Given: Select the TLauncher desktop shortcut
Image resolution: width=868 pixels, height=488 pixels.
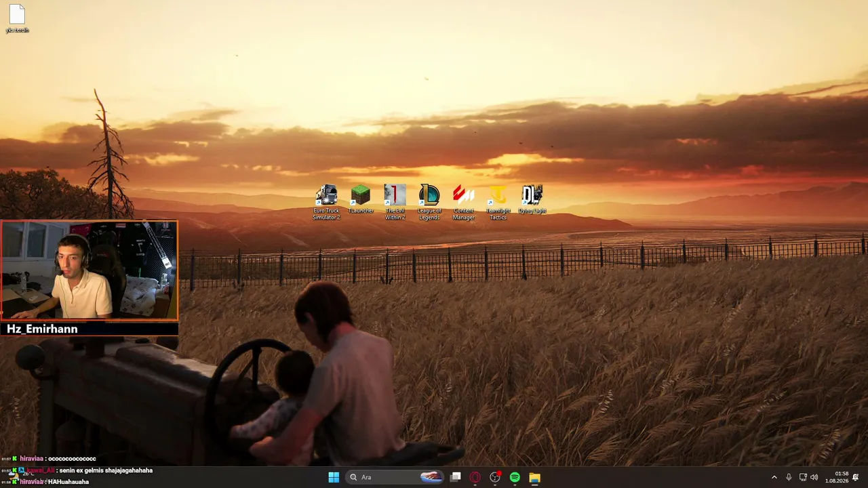Looking at the screenshot, I should click(x=361, y=199).
